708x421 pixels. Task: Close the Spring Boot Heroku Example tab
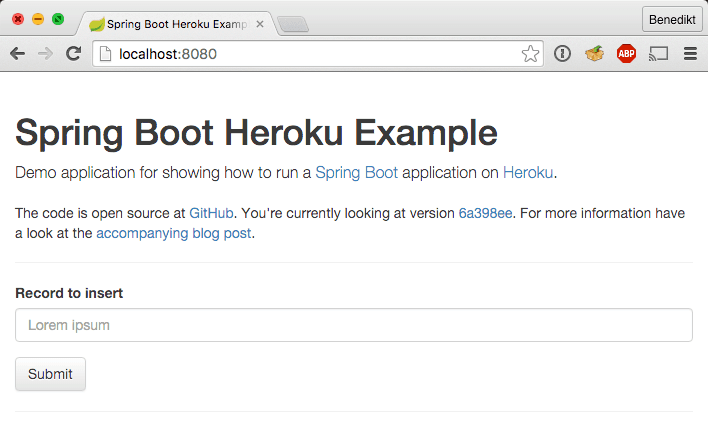click(260, 22)
